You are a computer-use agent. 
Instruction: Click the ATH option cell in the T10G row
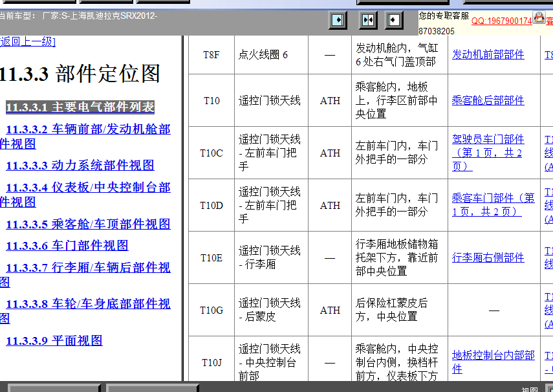330,310
